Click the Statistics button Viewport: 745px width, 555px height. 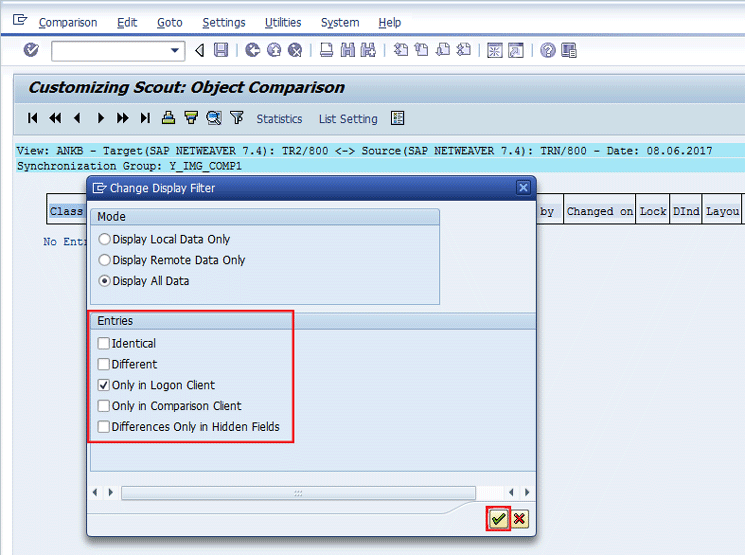tap(279, 119)
